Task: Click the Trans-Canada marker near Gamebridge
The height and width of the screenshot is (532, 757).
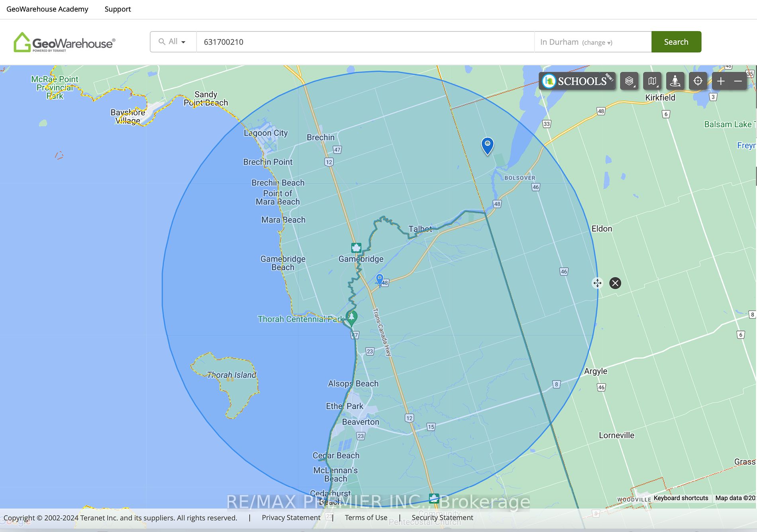Action: pyautogui.click(x=356, y=248)
